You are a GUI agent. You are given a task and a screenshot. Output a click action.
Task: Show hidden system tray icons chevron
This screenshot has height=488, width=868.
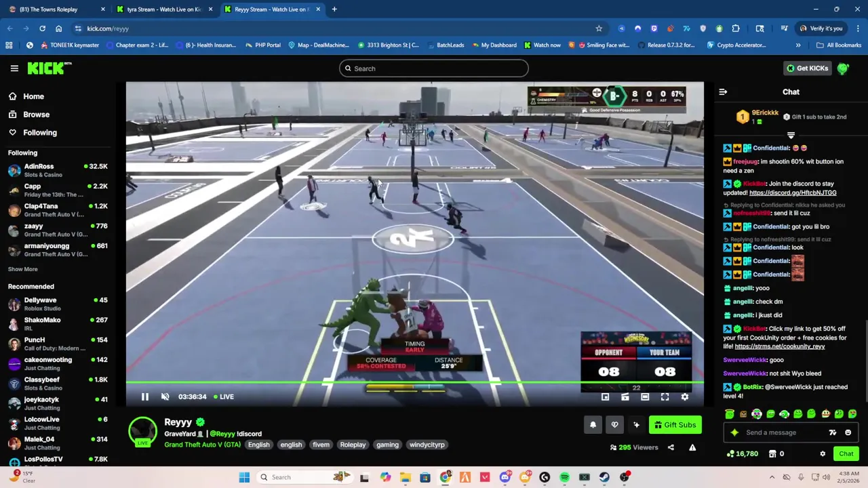tap(772, 477)
